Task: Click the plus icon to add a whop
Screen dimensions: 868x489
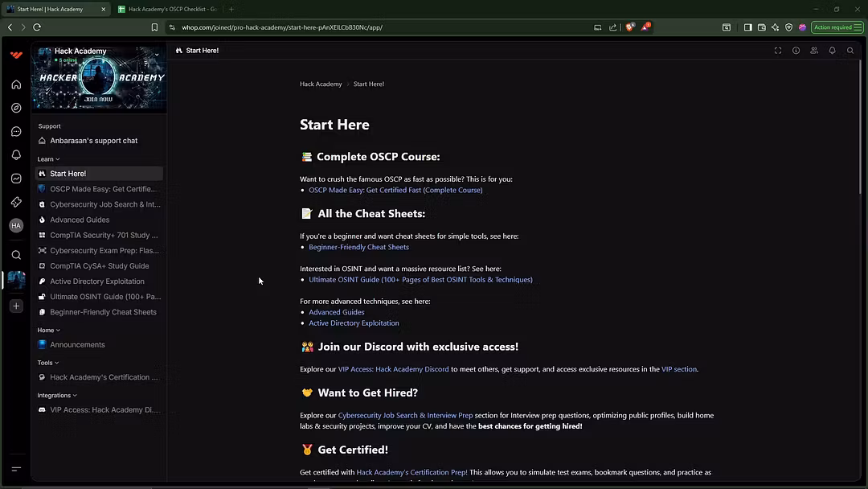Action: [16, 306]
